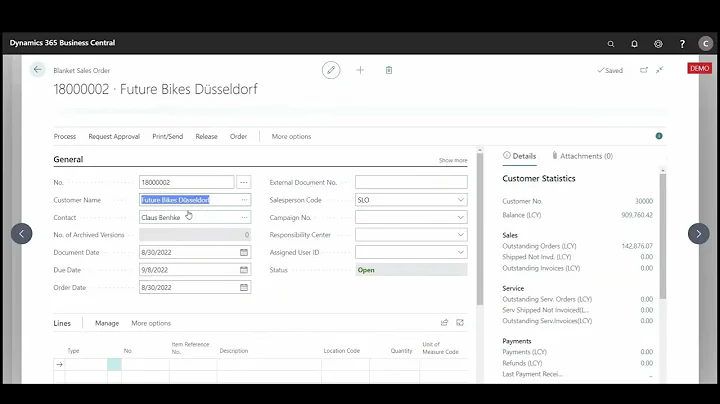Open Document Date calendar picker

coord(244,252)
